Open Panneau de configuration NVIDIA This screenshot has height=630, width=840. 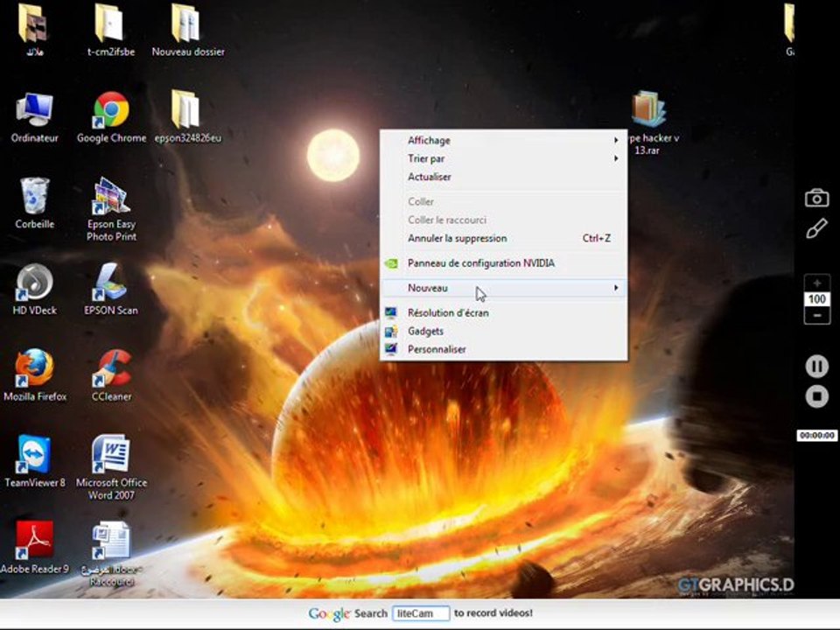click(x=504, y=263)
